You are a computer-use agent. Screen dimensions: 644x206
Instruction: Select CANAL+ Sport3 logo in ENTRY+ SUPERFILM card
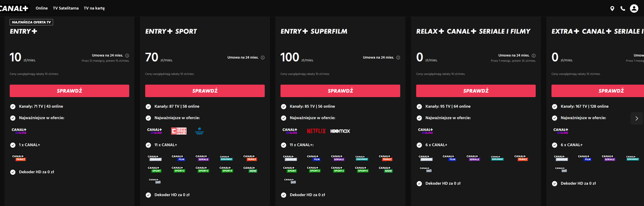pos(338,169)
